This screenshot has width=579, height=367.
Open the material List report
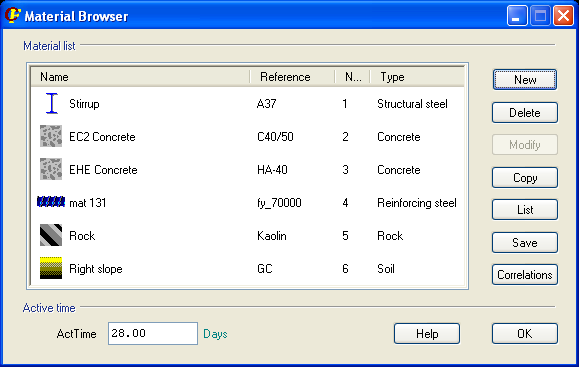coord(525,210)
